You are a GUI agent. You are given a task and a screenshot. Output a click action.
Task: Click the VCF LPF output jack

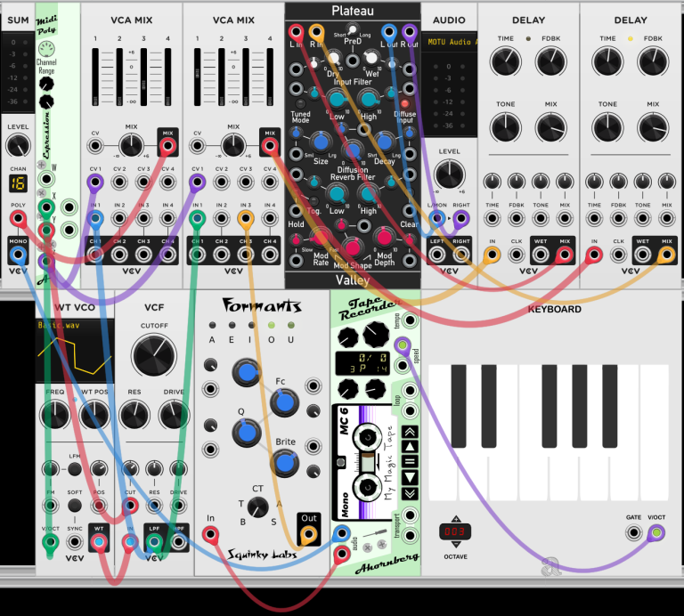(154, 542)
